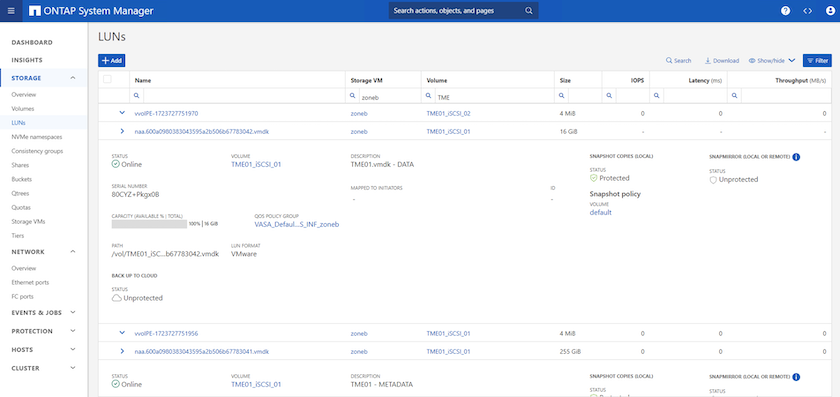Open volume link TME01_iSCSI_02
This screenshot has width=840, height=397.
[x=448, y=114]
